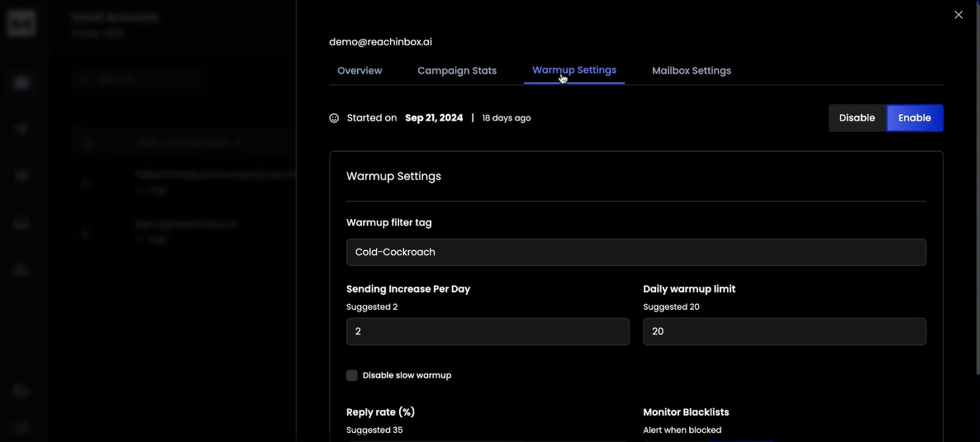Click the "Suggested 35" hint text
Screen dimensions: 980x442
pyautogui.click(x=374, y=430)
